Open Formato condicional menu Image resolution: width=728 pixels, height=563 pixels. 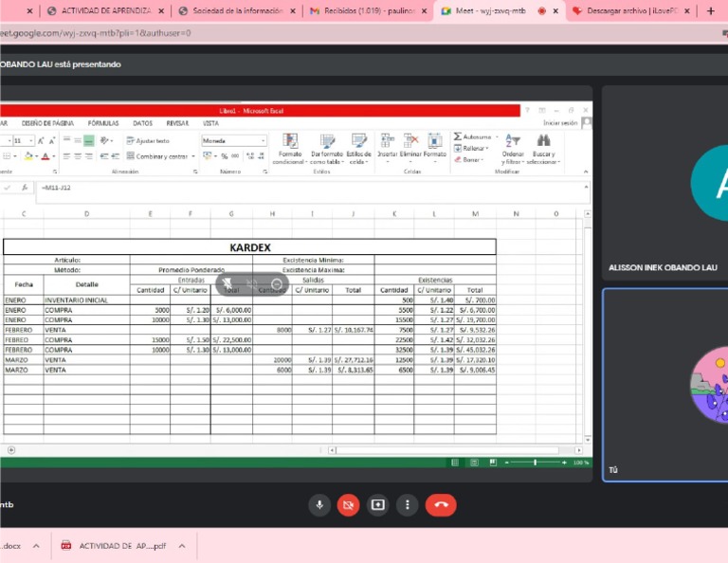click(x=290, y=149)
